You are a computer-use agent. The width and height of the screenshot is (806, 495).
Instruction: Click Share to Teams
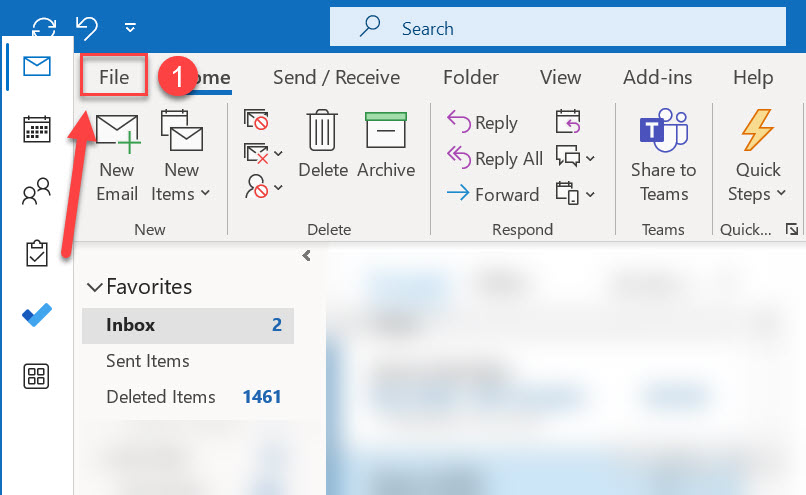click(664, 157)
